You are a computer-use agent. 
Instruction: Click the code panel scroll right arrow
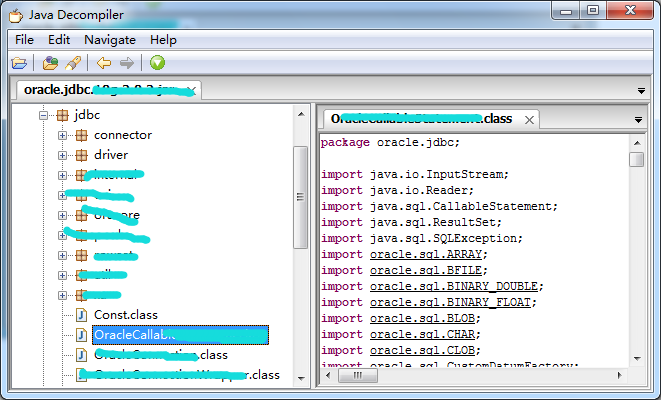(619, 375)
